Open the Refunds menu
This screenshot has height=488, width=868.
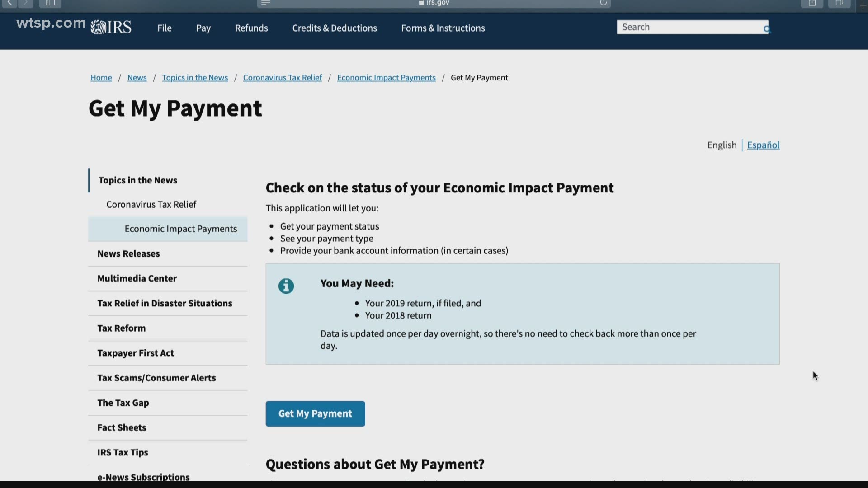coord(251,28)
